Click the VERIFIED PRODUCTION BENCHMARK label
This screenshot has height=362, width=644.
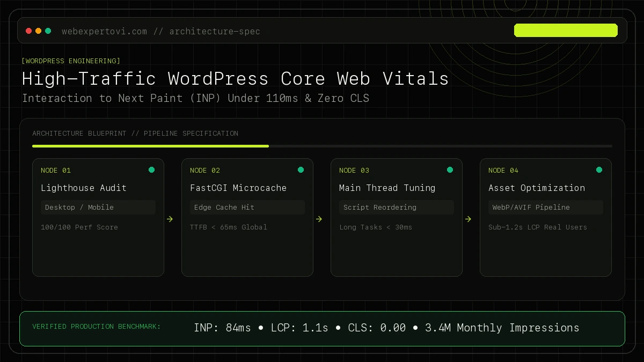pyautogui.click(x=97, y=327)
